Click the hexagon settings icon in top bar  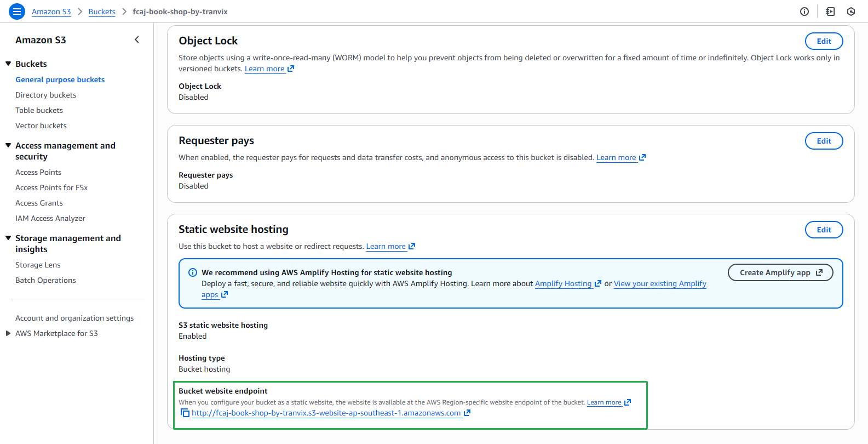pos(851,12)
